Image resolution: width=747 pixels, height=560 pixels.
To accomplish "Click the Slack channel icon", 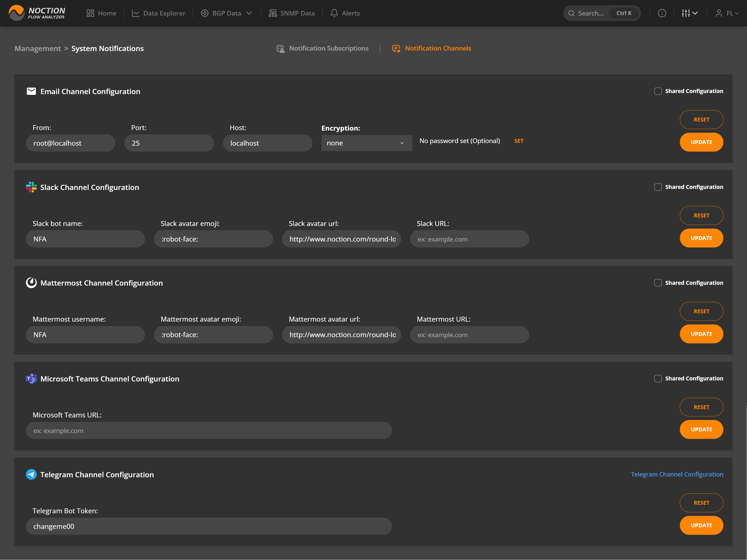I will pyautogui.click(x=31, y=187).
